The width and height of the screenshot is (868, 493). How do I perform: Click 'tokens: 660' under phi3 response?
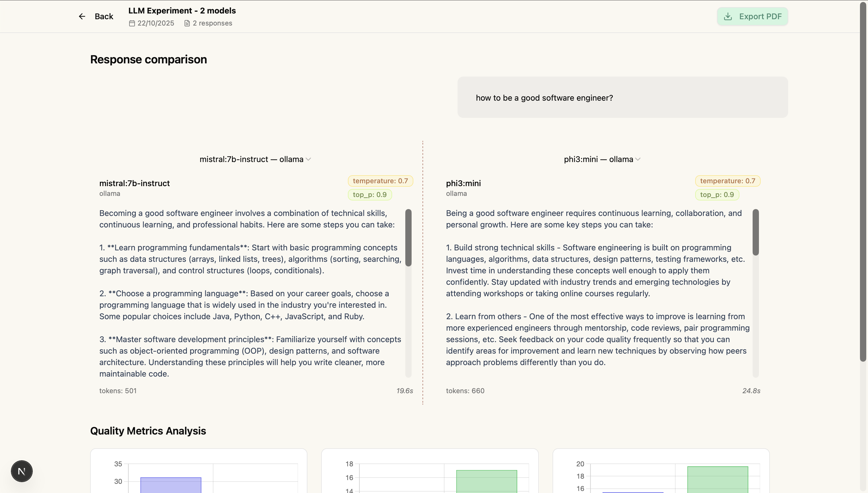click(465, 391)
